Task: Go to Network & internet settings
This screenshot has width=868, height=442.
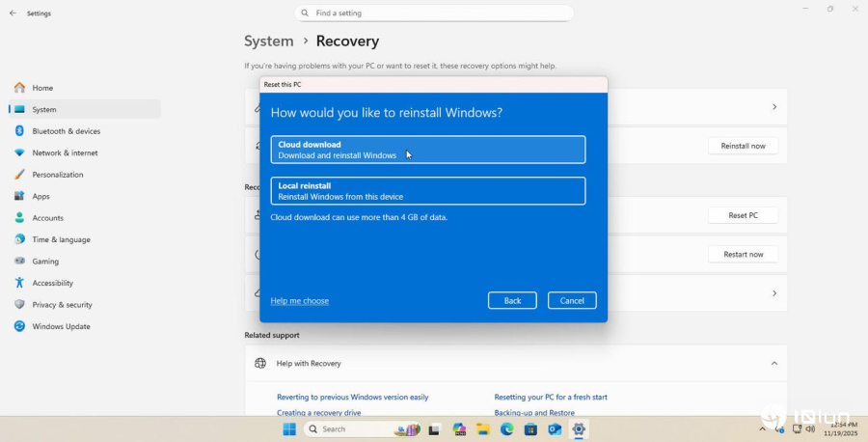Action: [x=65, y=152]
